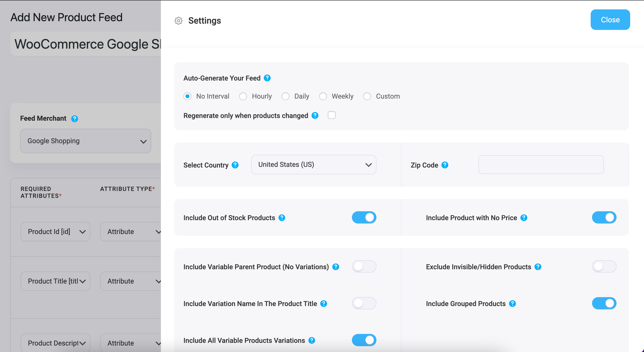Toggle Include Out of Stock Products switch

point(364,217)
